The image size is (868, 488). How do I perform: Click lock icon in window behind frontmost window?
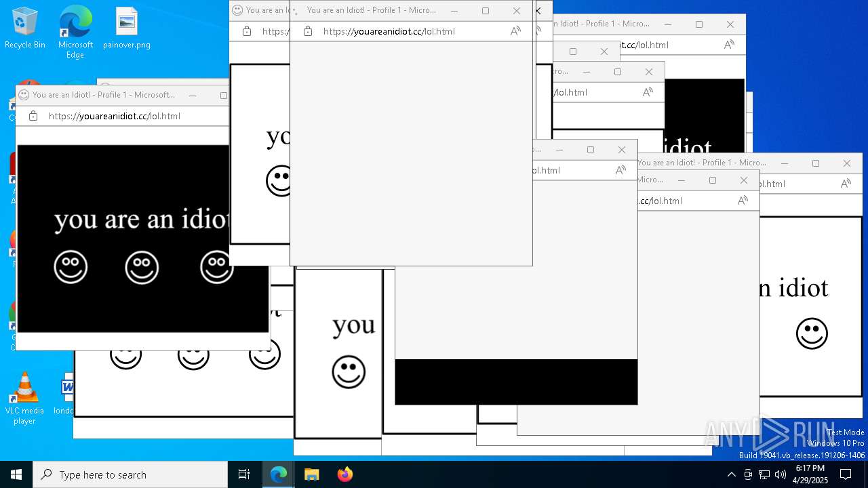point(247,31)
